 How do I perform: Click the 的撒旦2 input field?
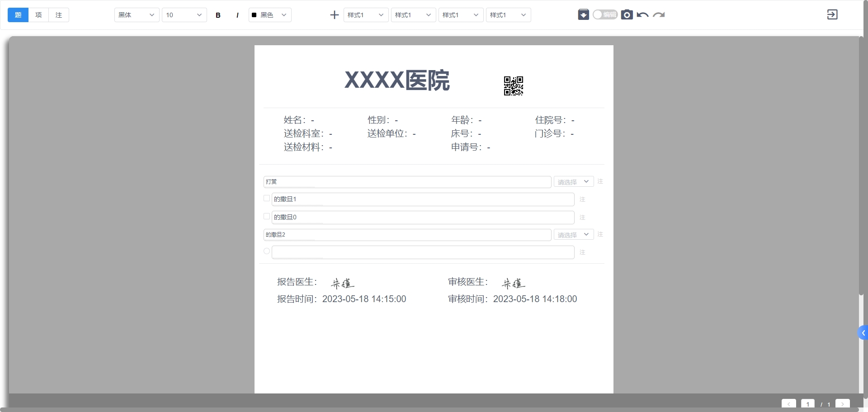click(x=407, y=235)
